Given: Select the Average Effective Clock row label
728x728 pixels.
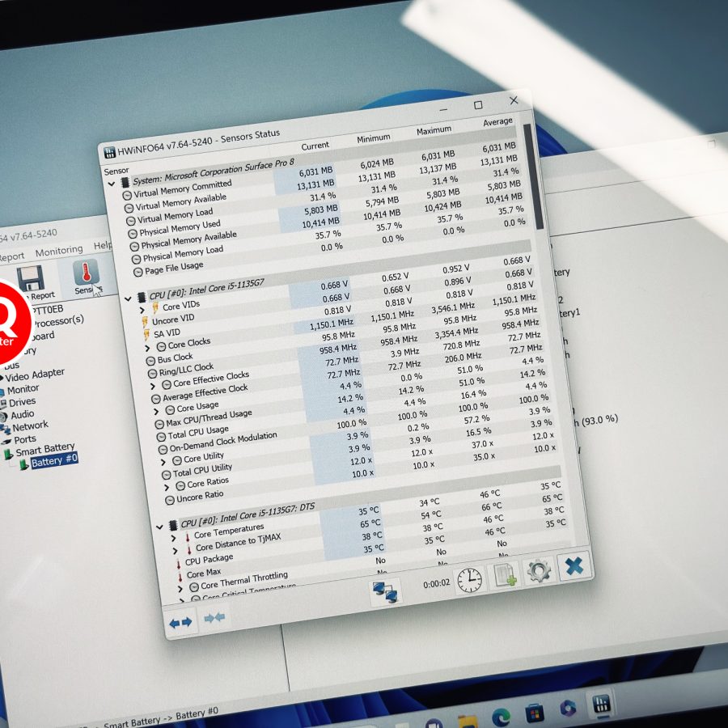Looking at the screenshot, I should (205, 392).
